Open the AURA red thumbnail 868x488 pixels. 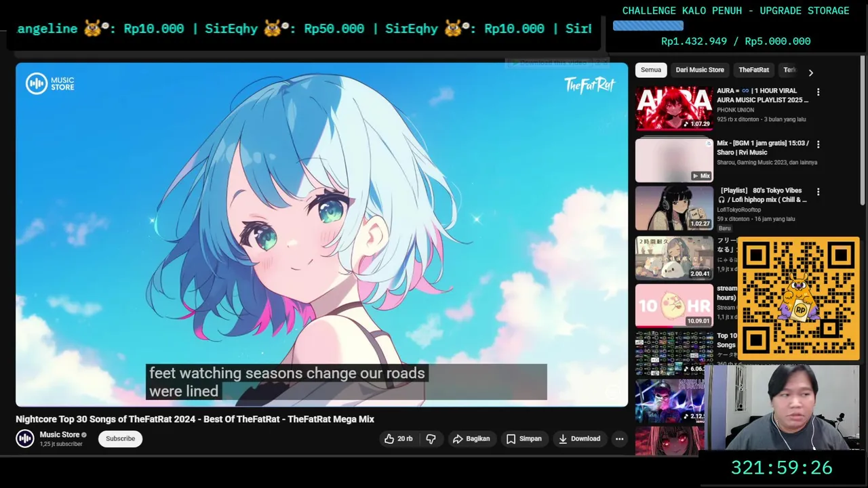[x=674, y=108]
